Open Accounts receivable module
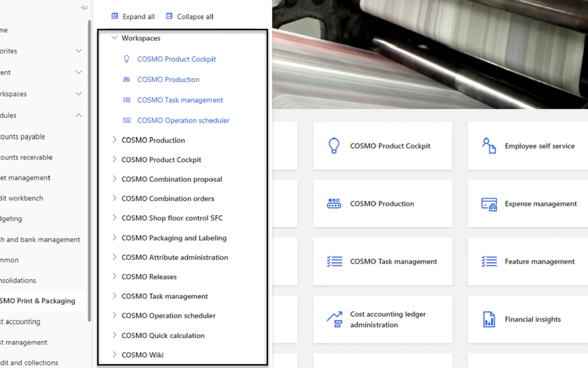Image resolution: width=588 pixels, height=368 pixels. (x=26, y=157)
